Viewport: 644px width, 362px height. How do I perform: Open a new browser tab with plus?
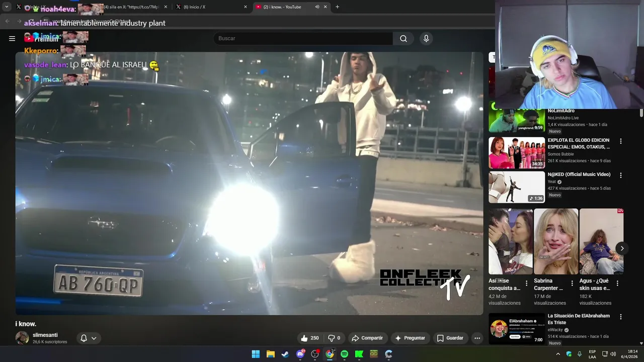[x=337, y=7]
